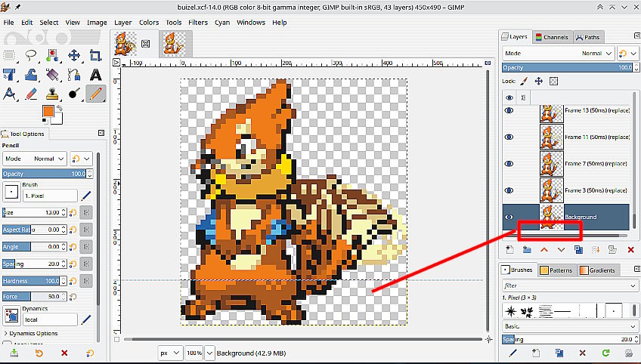This screenshot has width=641, height=364.
Task: Open the Filters menu
Action: tap(198, 23)
